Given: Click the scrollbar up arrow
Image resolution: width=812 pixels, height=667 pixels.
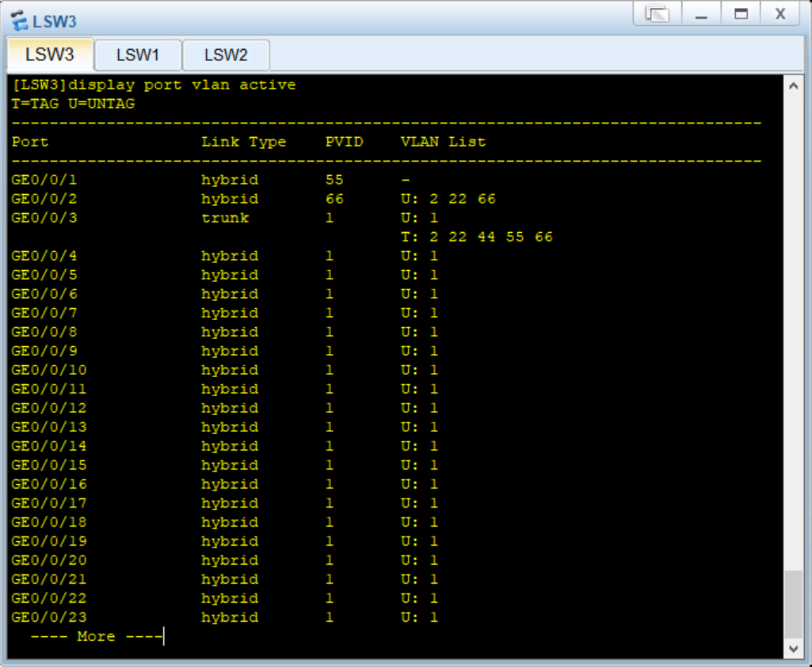Looking at the screenshot, I should [793, 86].
